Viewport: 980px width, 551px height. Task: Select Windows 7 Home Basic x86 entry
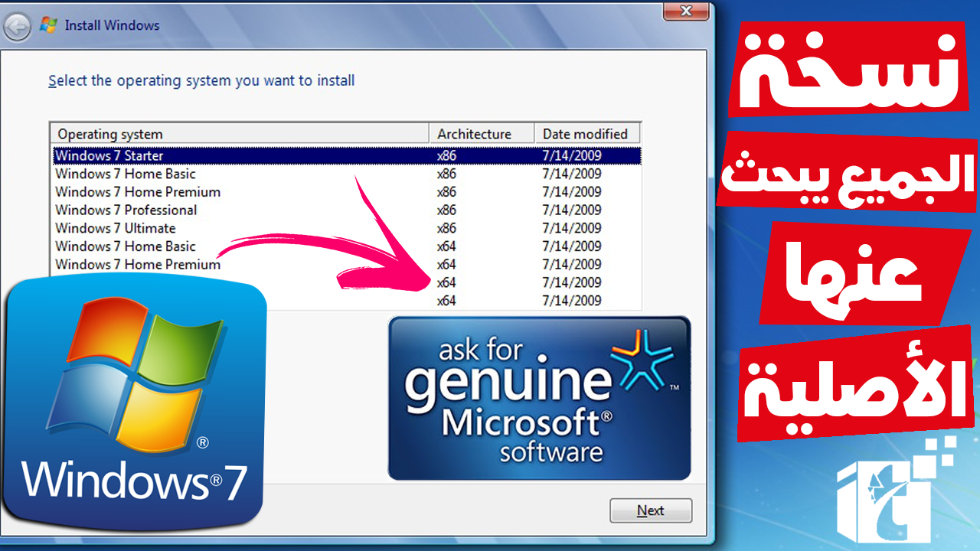[346, 174]
